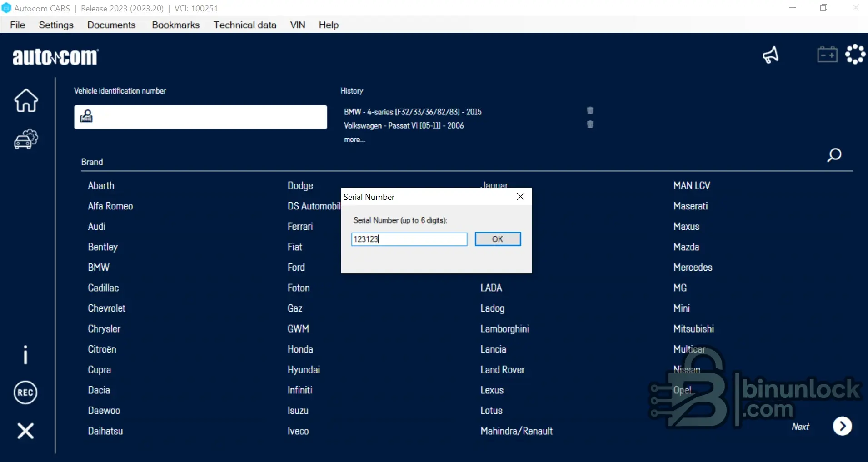
Task: Close the Serial Number dialog
Action: (x=521, y=197)
